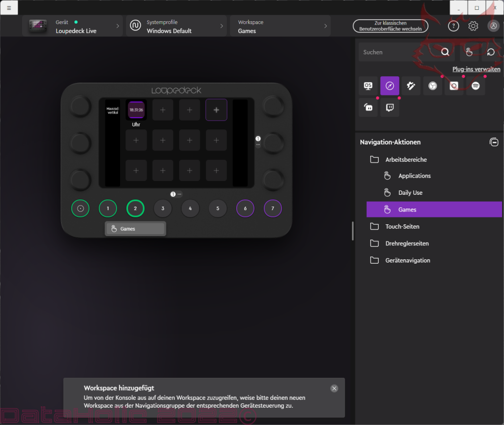The image size is (504, 425).
Task: Select round device button 7
Action: [x=273, y=209]
